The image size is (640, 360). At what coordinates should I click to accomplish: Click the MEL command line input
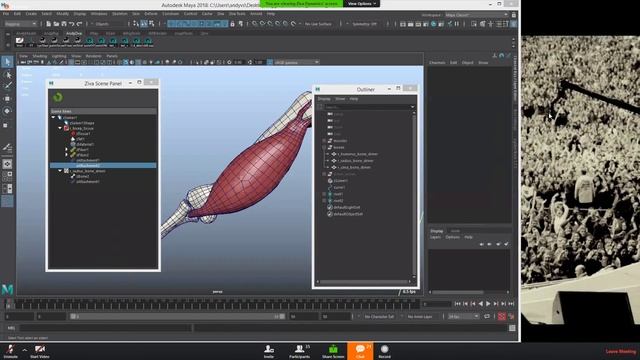tap(105, 328)
